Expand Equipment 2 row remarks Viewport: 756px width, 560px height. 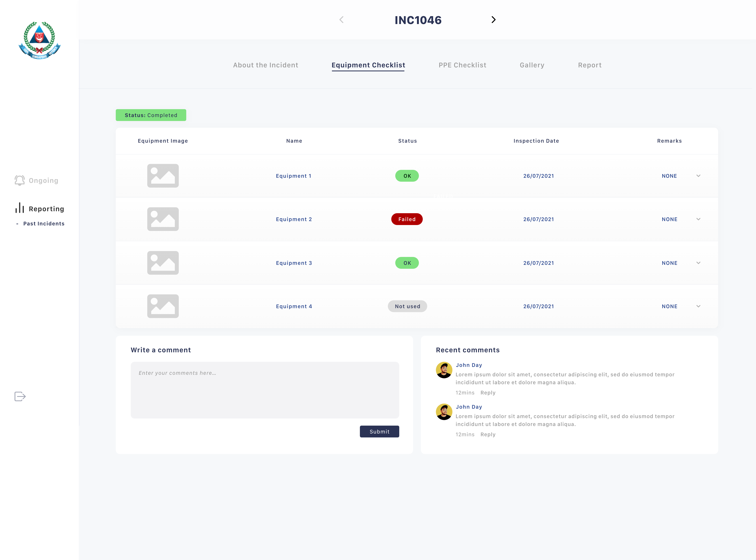coord(699,219)
